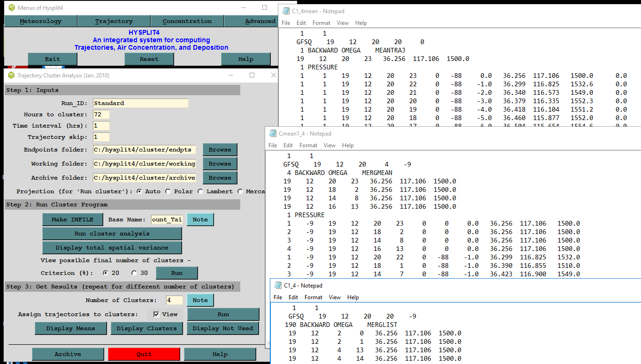Open the Concentration menu
This screenshot has height=364, width=641.
pos(187,21)
